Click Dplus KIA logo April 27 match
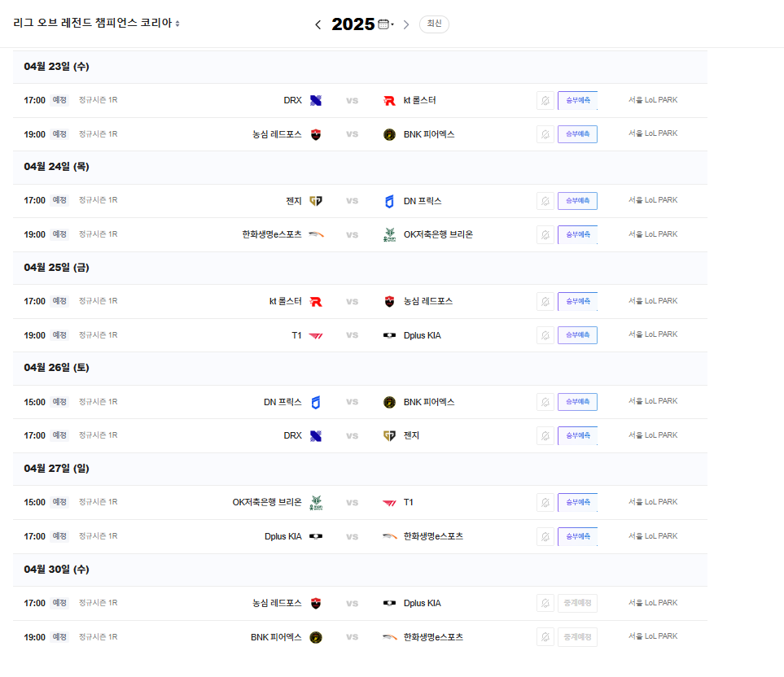 click(x=316, y=536)
